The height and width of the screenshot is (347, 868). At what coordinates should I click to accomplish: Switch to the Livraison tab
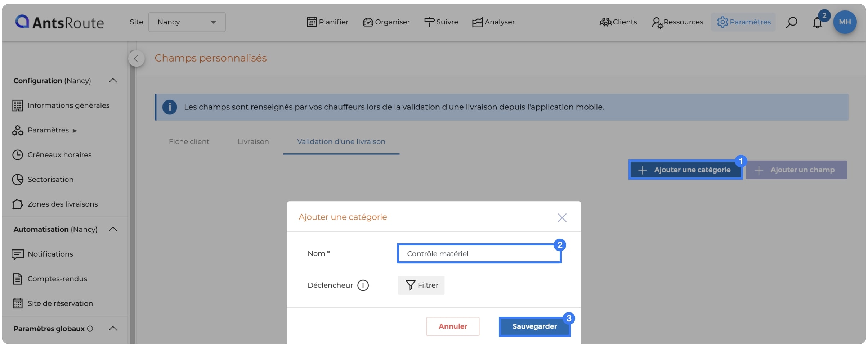point(253,141)
